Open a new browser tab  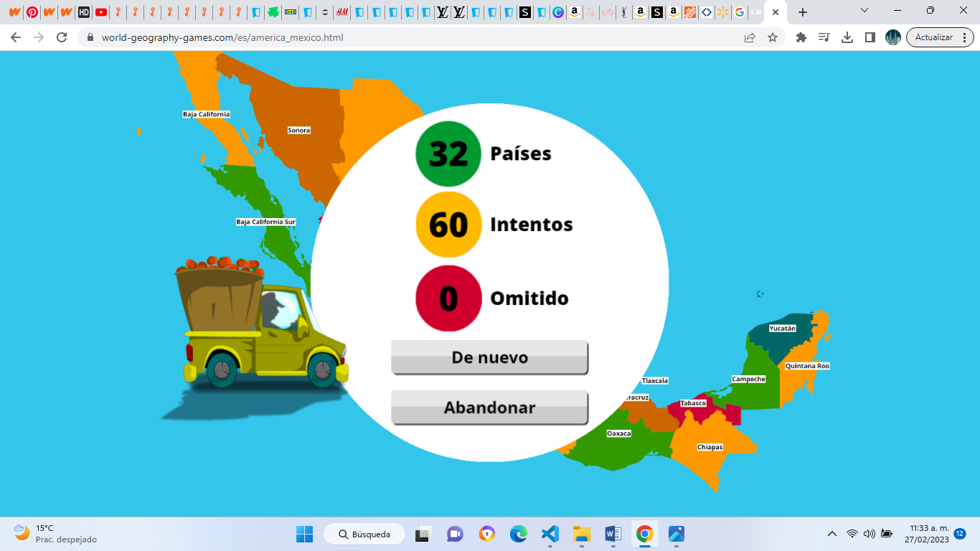[x=803, y=12]
